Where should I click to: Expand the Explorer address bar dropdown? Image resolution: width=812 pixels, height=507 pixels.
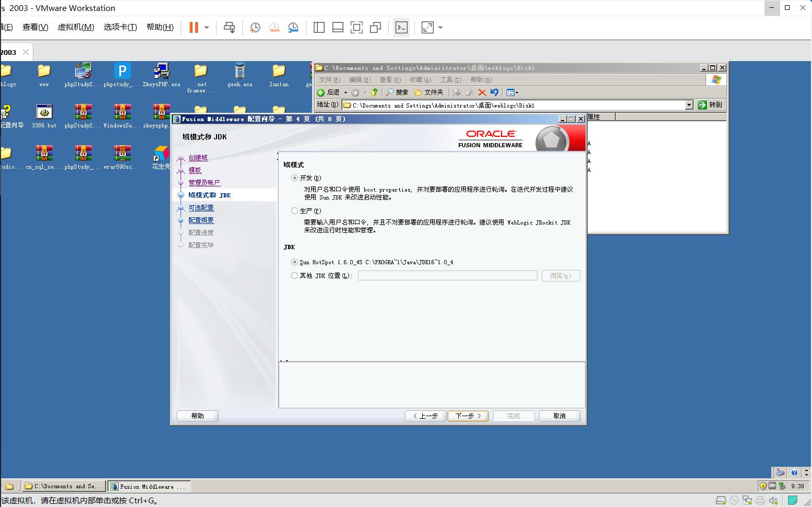(689, 105)
